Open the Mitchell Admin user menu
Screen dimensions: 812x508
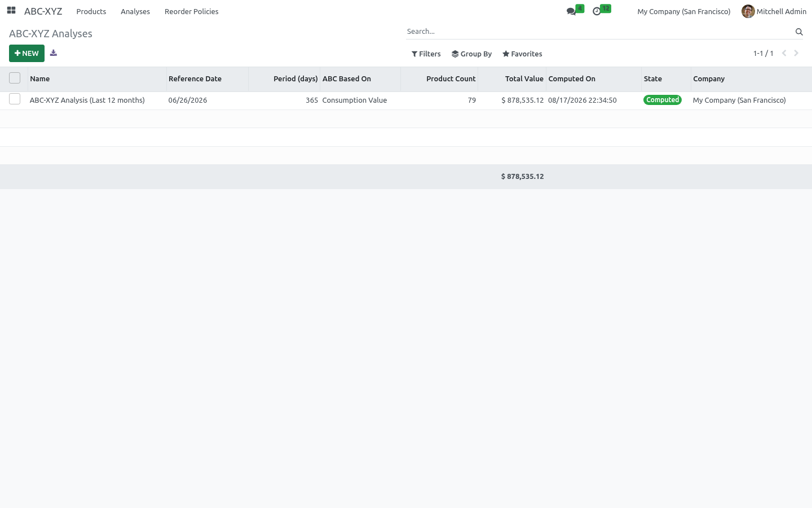(x=774, y=11)
